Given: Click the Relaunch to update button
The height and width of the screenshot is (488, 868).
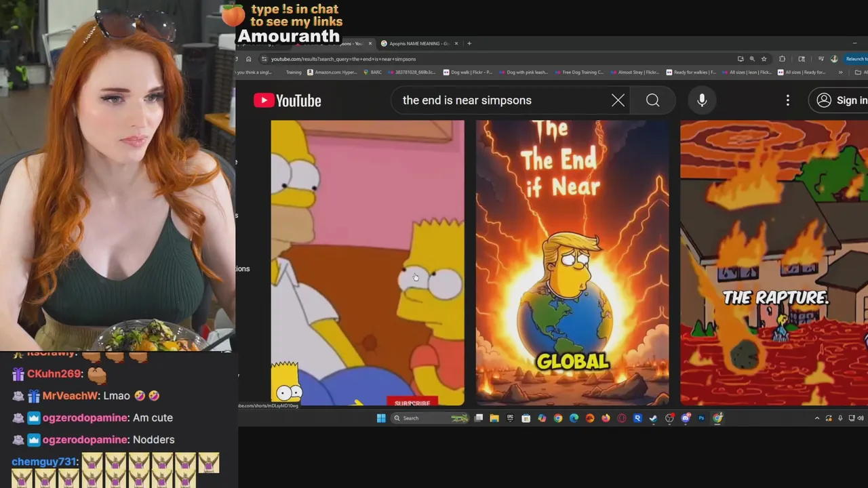Looking at the screenshot, I should click(x=856, y=59).
